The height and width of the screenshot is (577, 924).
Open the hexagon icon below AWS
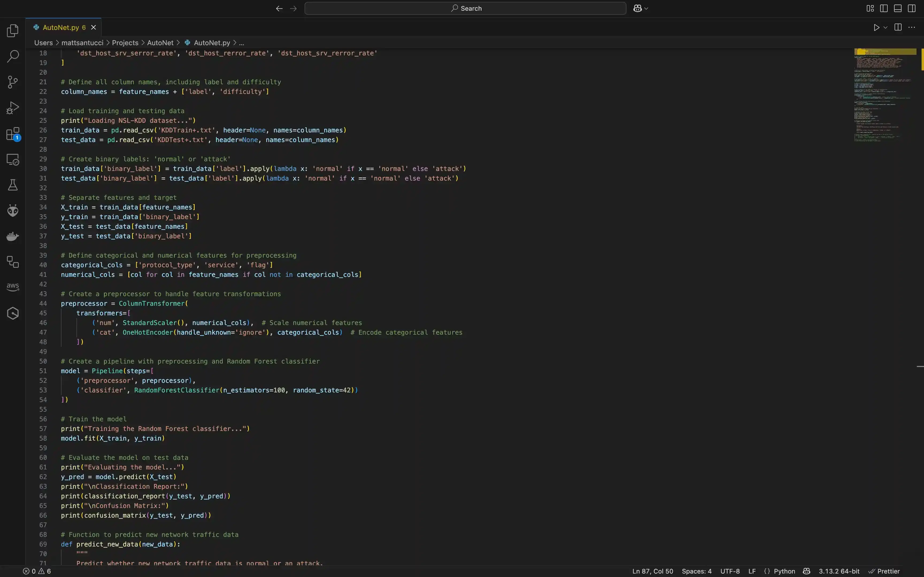(13, 313)
